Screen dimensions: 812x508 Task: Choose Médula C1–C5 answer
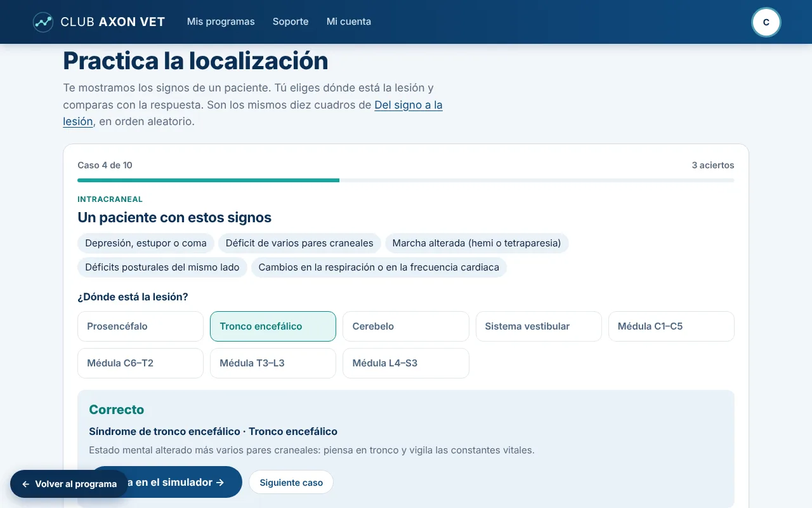(x=671, y=326)
